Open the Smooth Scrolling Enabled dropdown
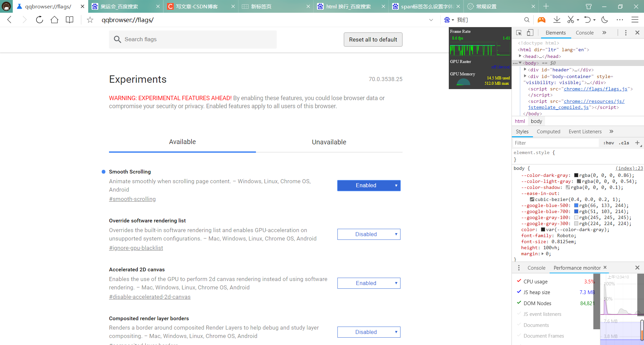The width and height of the screenshot is (644, 345). pyautogui.click(x=369, y=185)
